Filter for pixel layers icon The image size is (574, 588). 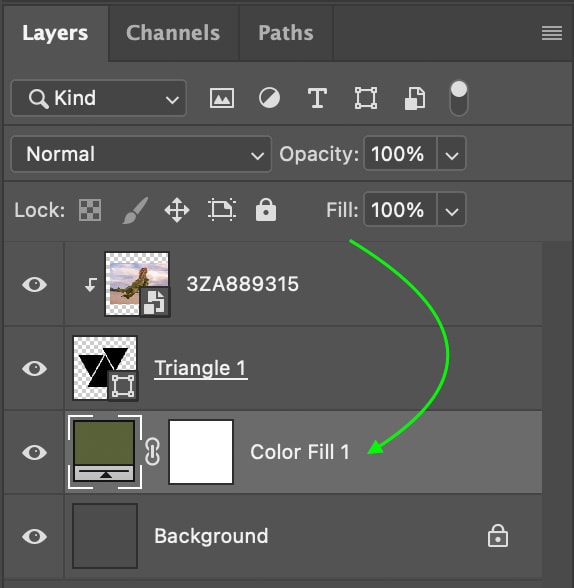coord(222,98)
